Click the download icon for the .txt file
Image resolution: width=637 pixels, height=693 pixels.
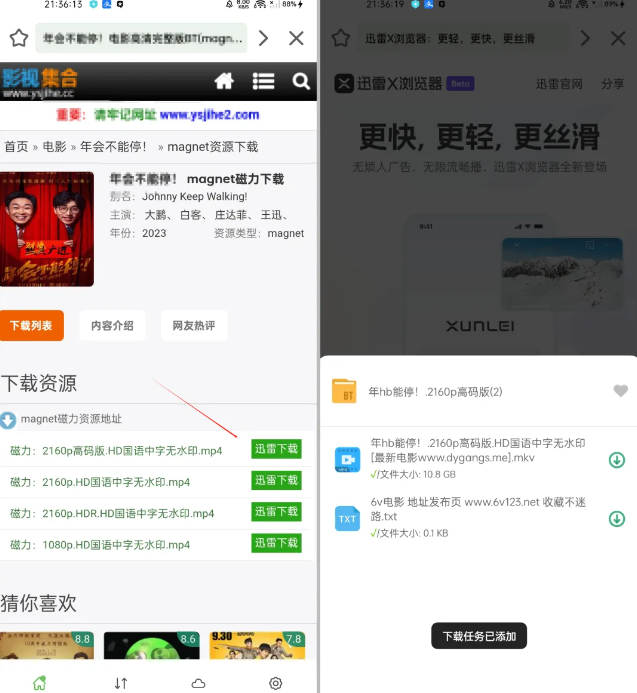[x=617, y=519]
